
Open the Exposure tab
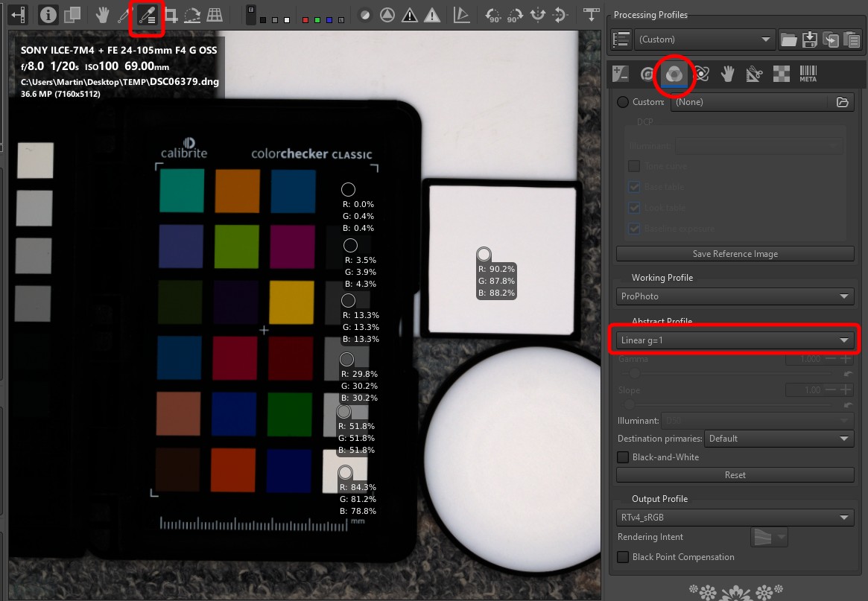(620, 74)
